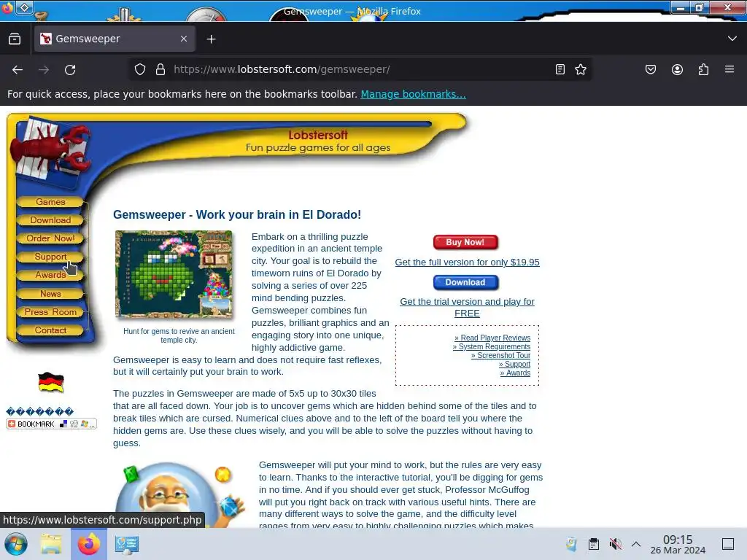Click Professor McGuffog illustration

(180, 495)
